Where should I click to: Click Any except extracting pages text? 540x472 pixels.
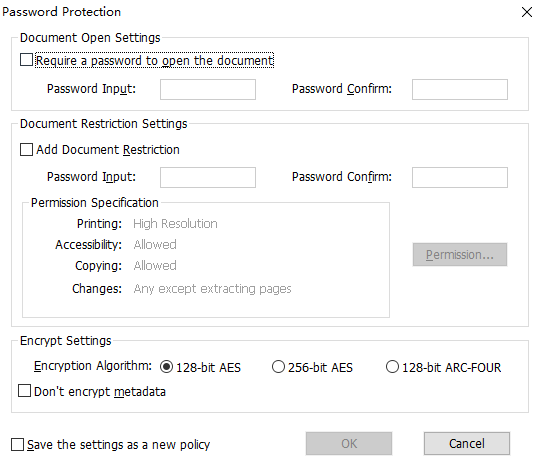pyautogui.click(x=212, y=289)
